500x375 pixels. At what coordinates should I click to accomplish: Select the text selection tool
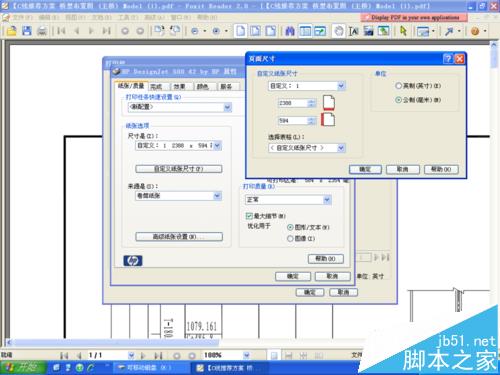(354, 31)
